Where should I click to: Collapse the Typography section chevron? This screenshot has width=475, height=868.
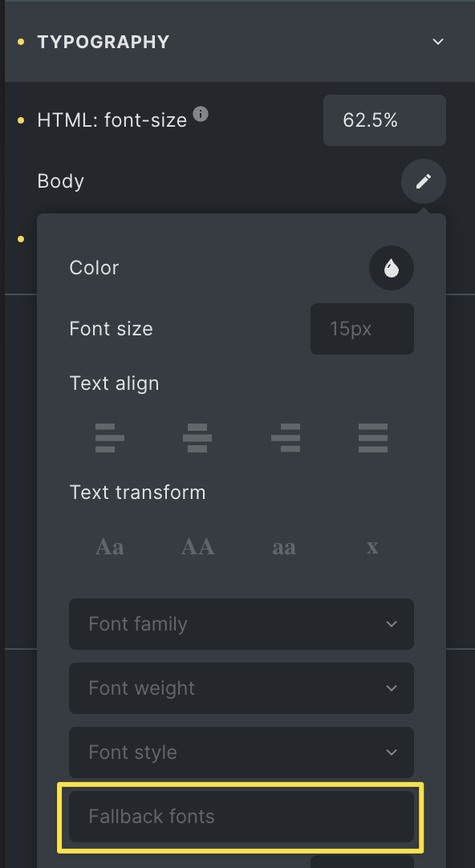click(438, 42)
